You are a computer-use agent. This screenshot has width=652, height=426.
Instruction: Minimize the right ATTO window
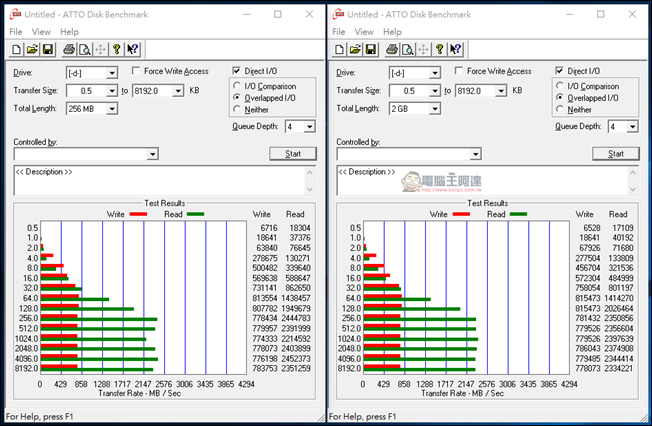[570, 14]
